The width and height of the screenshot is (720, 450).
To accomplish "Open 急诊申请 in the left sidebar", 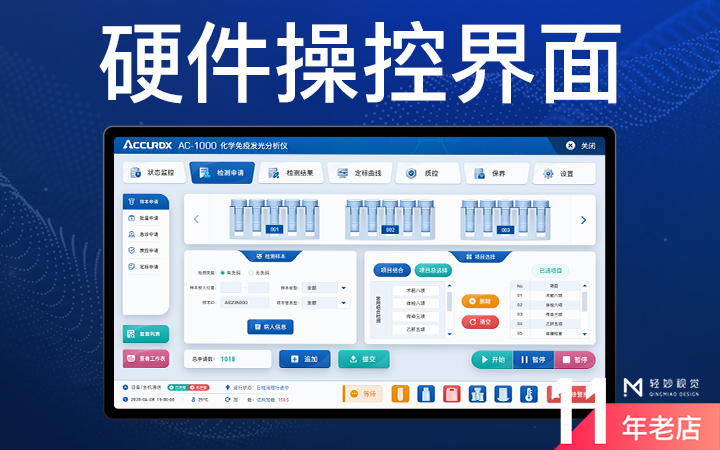I will pyautogui.click(x=146, y=234).
